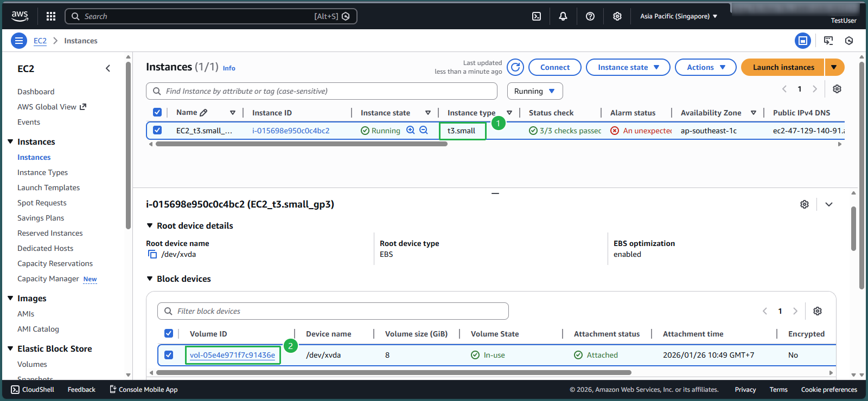Open Spot Requests in the sidebar
This screenshot has height=401, width=868.
(x=42, y=203)
